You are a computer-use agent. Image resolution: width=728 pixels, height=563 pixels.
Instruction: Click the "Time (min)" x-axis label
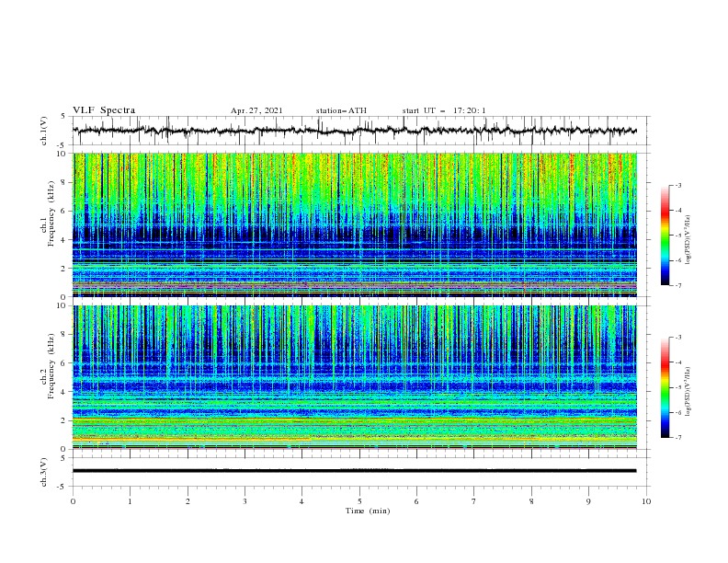pos(368,511)
